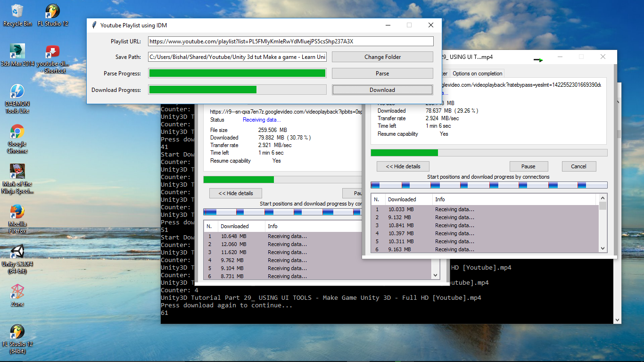
Task: Click the console window's scroll down arrow
Action: click(x=617, y=320)
